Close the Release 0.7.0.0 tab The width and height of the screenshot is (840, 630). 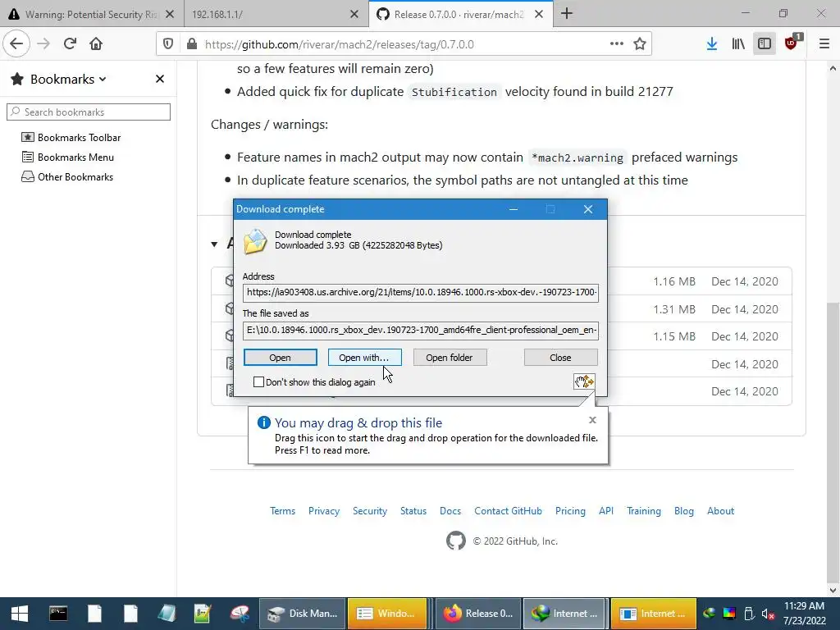tap(539, 15)
